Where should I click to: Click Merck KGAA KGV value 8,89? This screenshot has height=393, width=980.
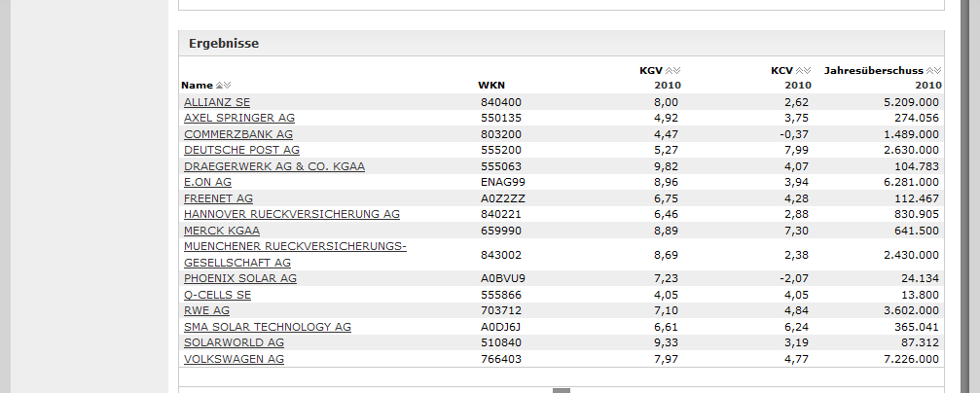tap(665, 231)
